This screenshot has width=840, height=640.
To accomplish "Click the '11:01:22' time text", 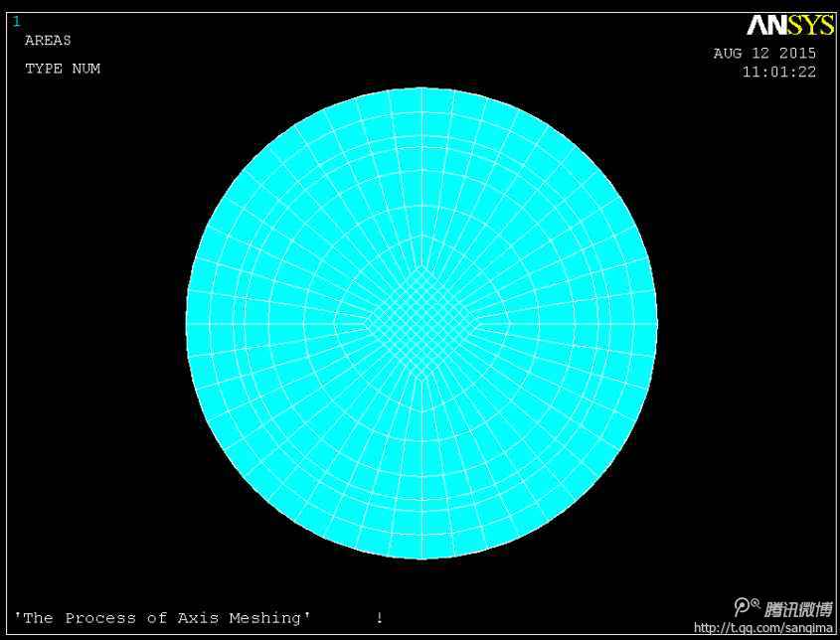I will pos(779,72).
